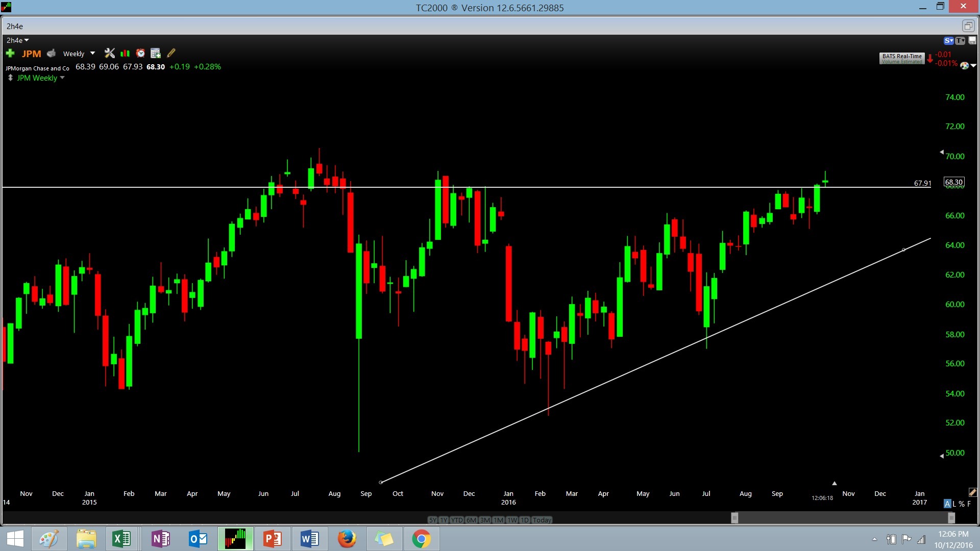Click the calendar add-note icon
Screen dimensions: 980x551
156,53
